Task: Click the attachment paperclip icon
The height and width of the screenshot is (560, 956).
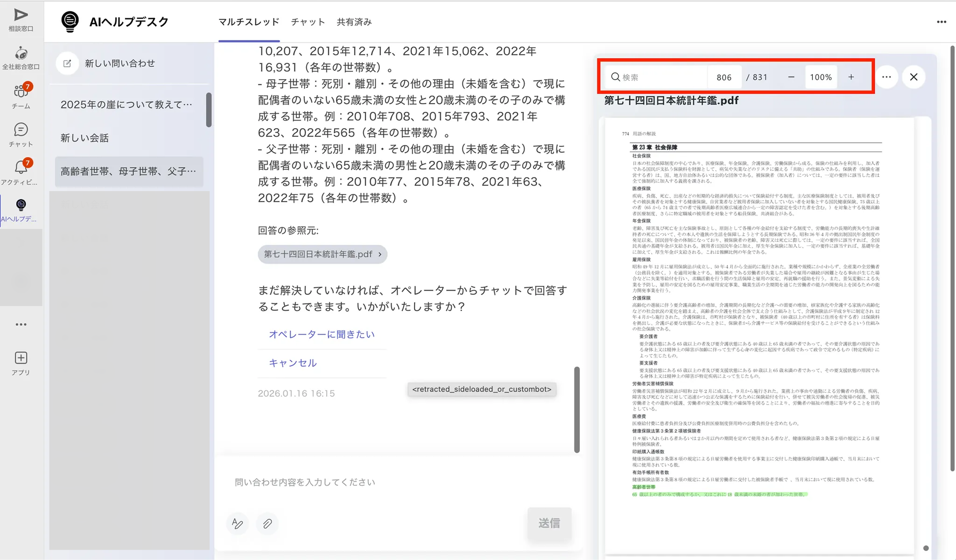Action: (268, 523)
